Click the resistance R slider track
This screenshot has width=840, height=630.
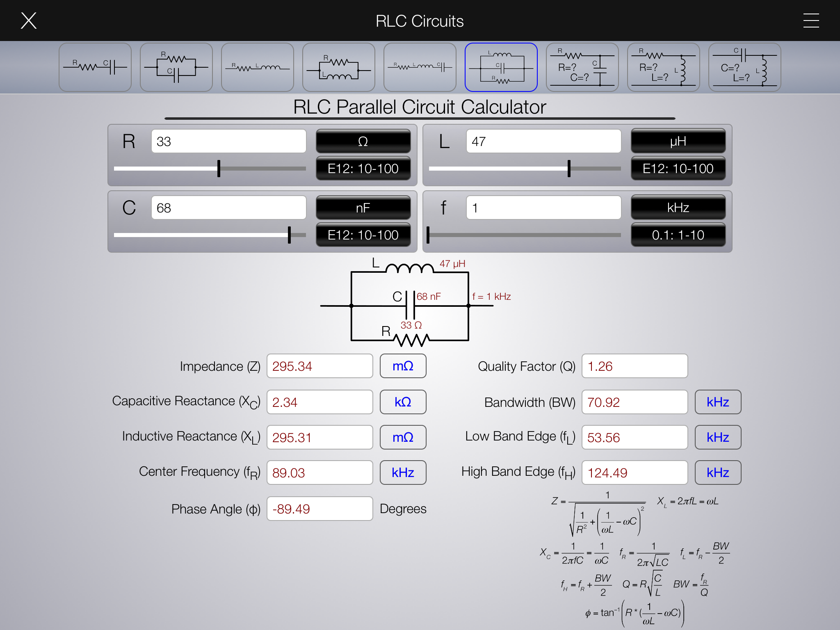(x=262, y=169)
